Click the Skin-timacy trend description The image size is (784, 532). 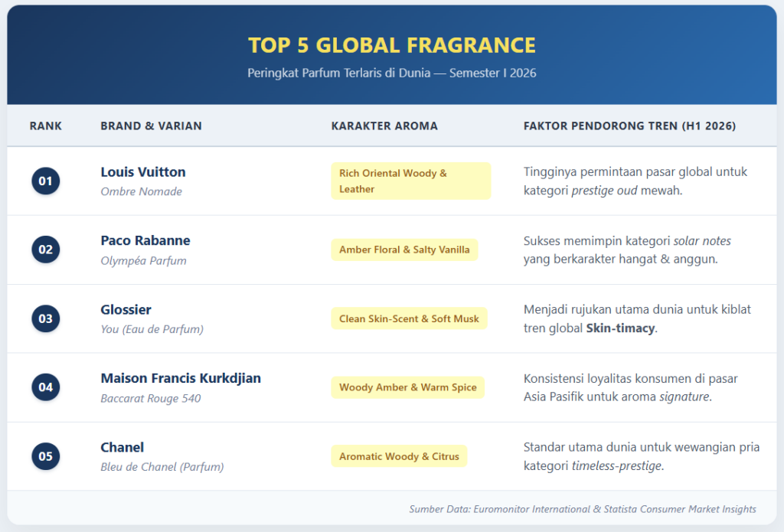coord(637,318)
